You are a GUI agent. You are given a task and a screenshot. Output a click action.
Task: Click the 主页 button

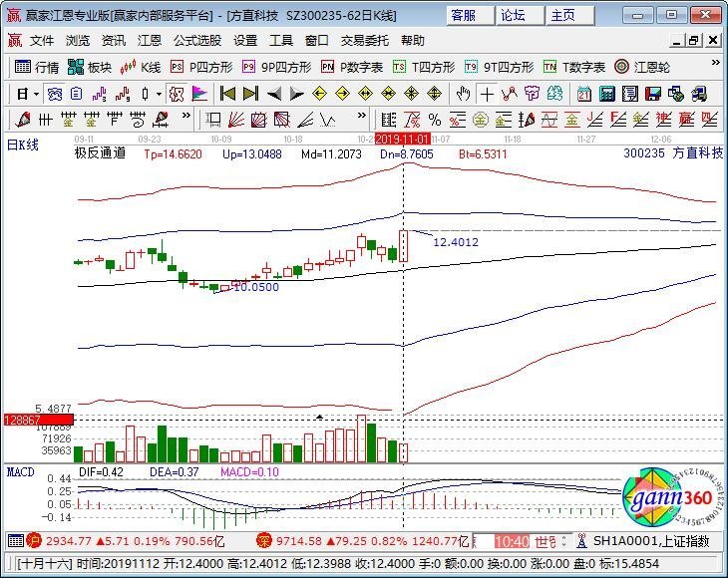[x=570, y=16]
